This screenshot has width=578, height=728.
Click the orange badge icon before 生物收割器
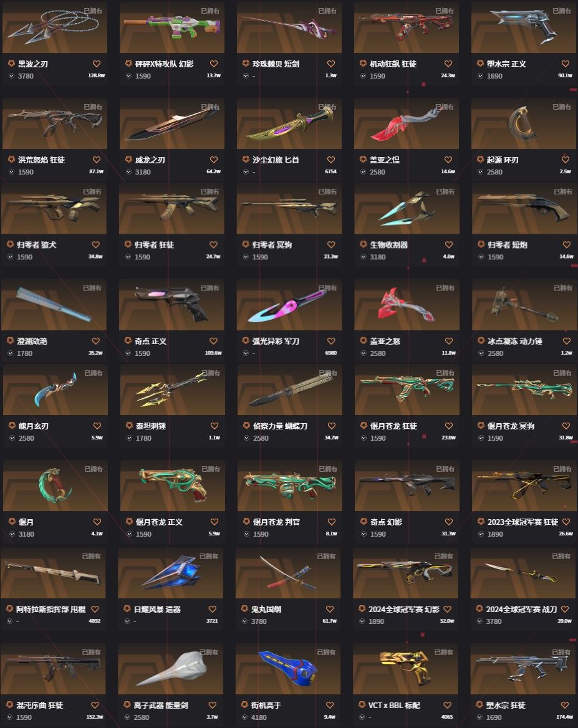364,244
